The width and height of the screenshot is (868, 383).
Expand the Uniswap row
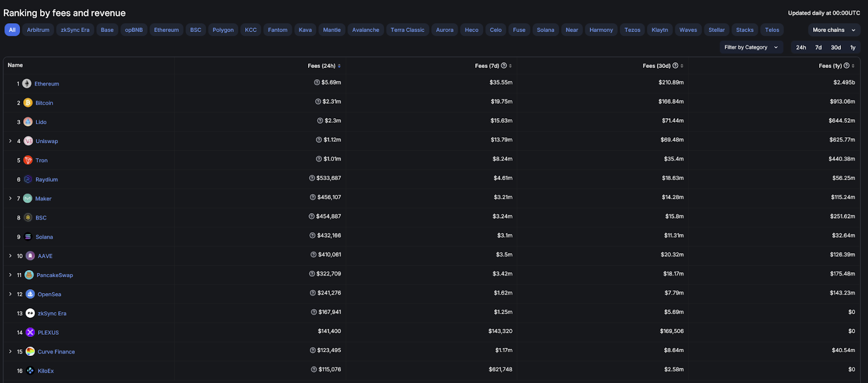pos(10,141)
